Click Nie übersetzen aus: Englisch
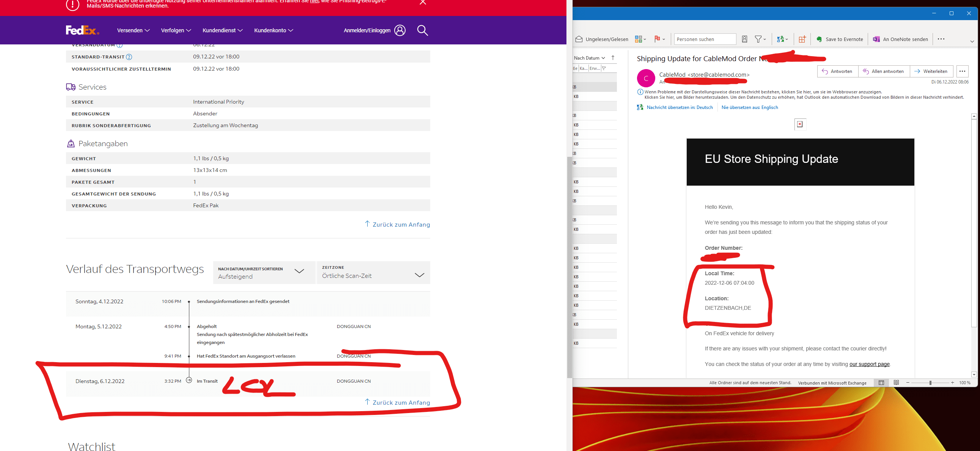 tap(749, 107)
